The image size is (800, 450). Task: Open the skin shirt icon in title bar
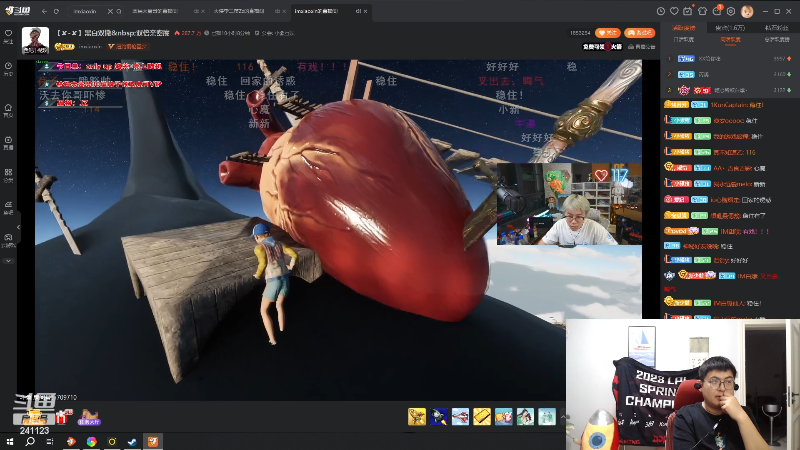tap(703, 11)
